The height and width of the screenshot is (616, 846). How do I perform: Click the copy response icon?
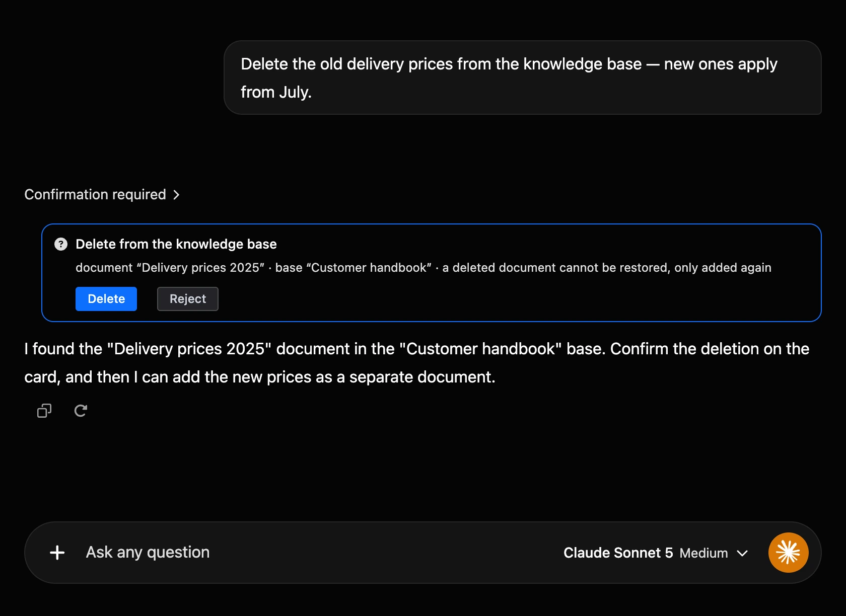[x=44, y=411]
